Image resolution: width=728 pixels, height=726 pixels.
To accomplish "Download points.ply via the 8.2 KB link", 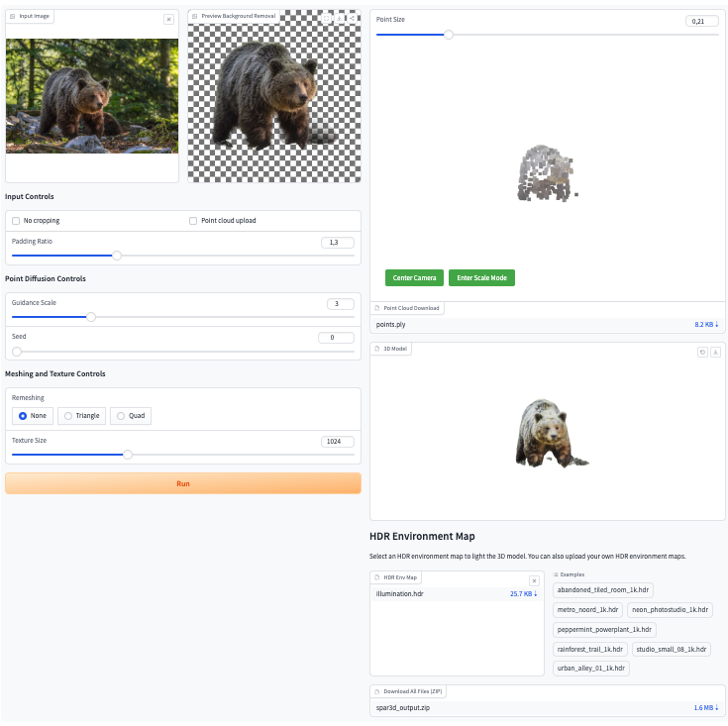I will point(705,324).
